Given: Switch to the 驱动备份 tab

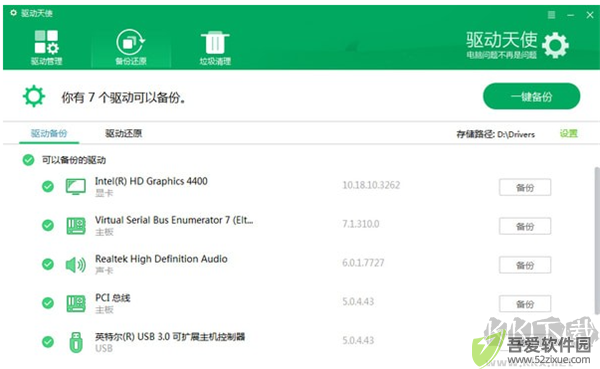Looking at the screenshot, I should point(49,133).
